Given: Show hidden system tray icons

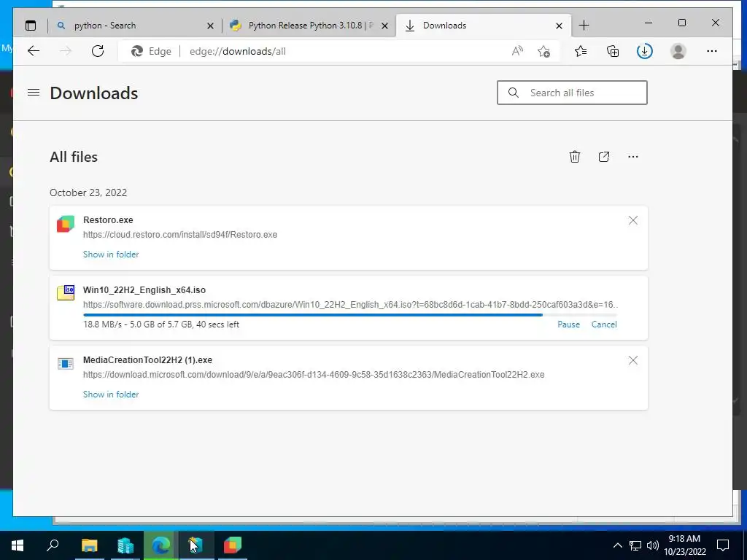Looking at the screenshot, I should [x=617, y=545].
